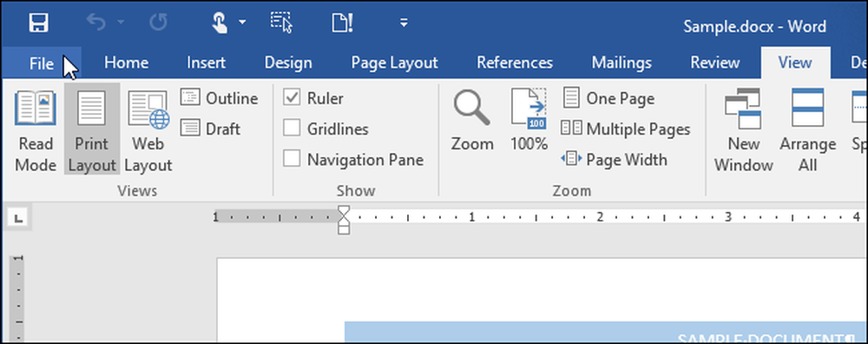This screenshot has height=344, width=868.
Task: Click the first line indent marker on ruler
Action: coord(344,209)
